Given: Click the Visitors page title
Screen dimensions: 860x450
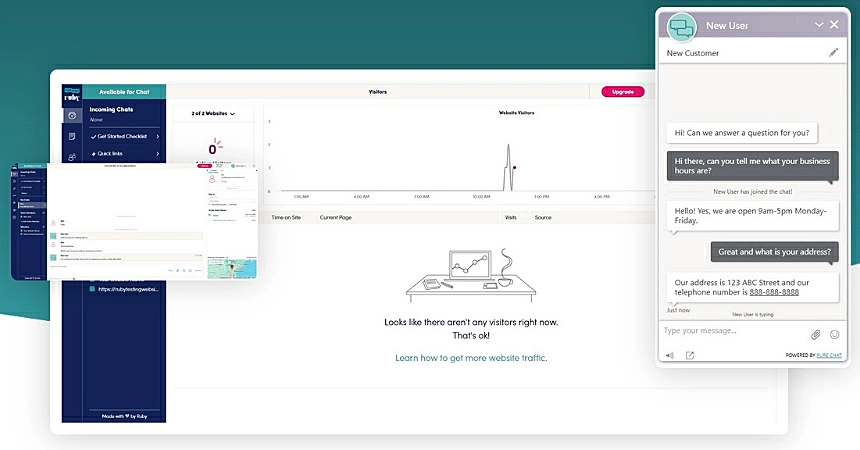Looking at the screenshot, I should pyautogui.click(x=377, y=92).
